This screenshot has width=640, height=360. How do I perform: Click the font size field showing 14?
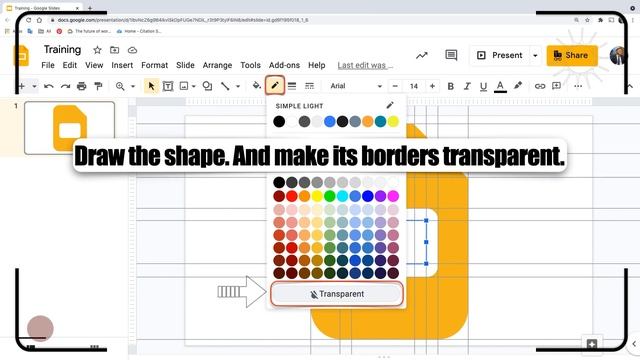pyautogui.click(x=413, y=86)
